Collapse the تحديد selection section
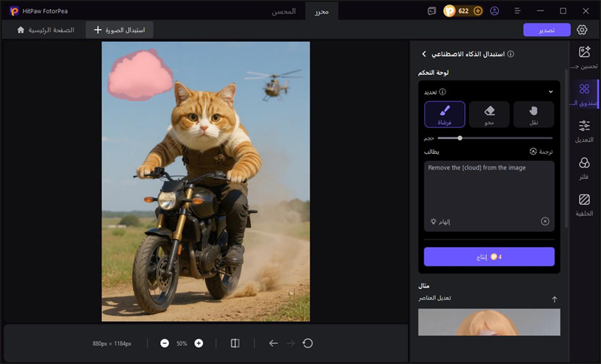Viewport: 601px width, 364px height. (551, 92)
